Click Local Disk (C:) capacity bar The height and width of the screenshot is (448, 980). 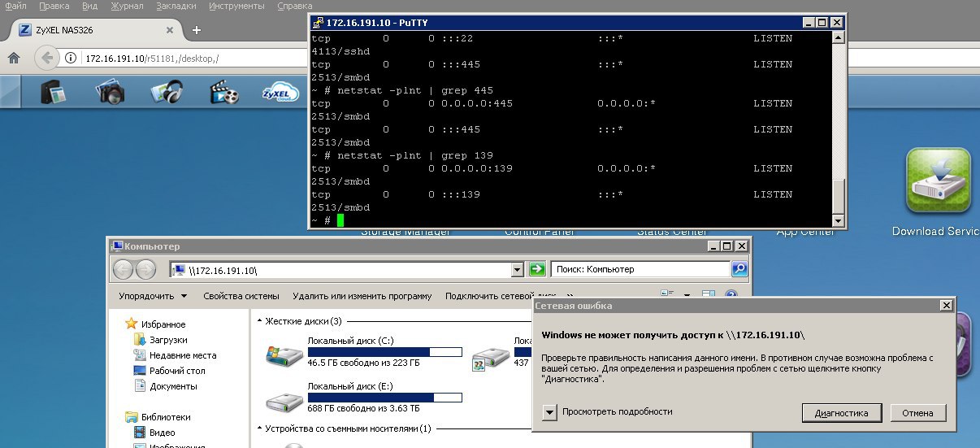coord(384,352)
